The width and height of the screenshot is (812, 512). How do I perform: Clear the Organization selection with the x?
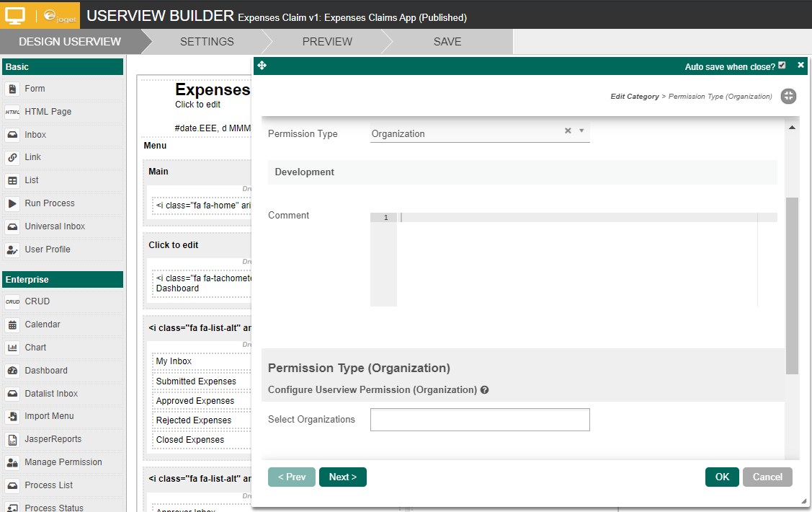pyautogui.click(x=568, y=131)
